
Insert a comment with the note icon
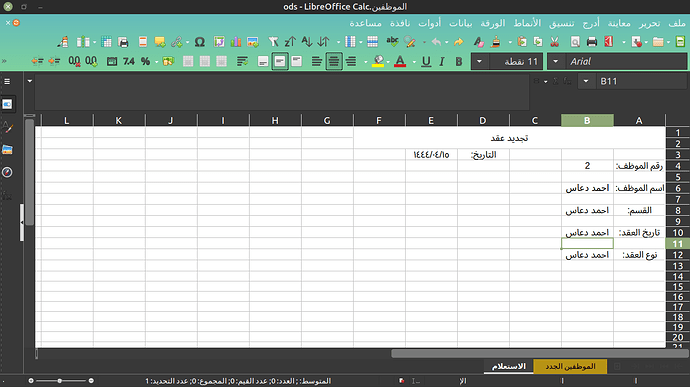pyautogui.click(x=160, y=42)
